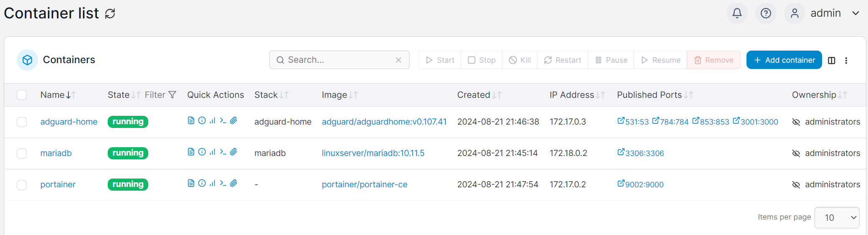Open stats for portainer
868x235 pixels.
click(213, 183)
